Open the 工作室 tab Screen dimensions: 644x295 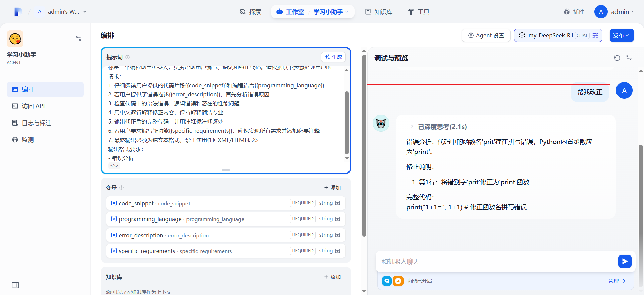(290, 12)
